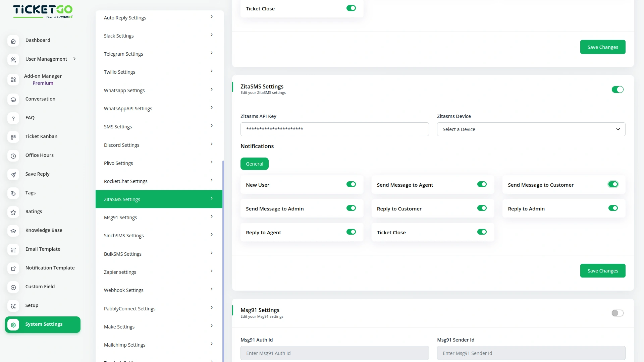Disable the Ticket Close notification toggle
The width and height of the screenshot is (644, 362).
[482, 232]
